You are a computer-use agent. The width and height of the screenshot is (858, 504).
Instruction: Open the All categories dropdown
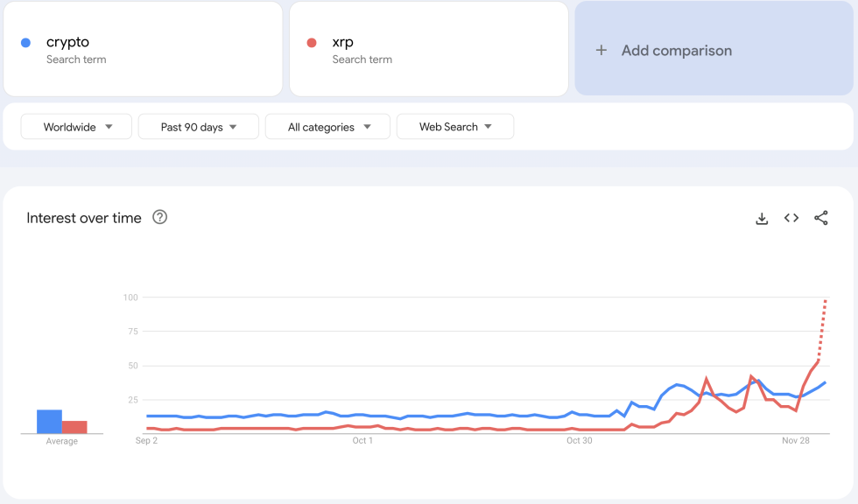tap(329, 127)
